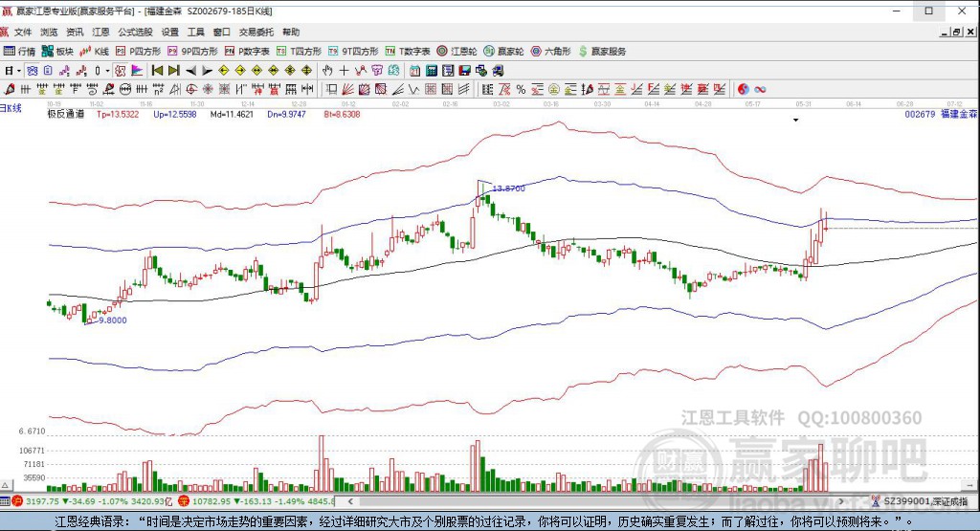This screenshot has width=980, height=531.
Task: Open the 9T四方形 tool
Action: 353,52
